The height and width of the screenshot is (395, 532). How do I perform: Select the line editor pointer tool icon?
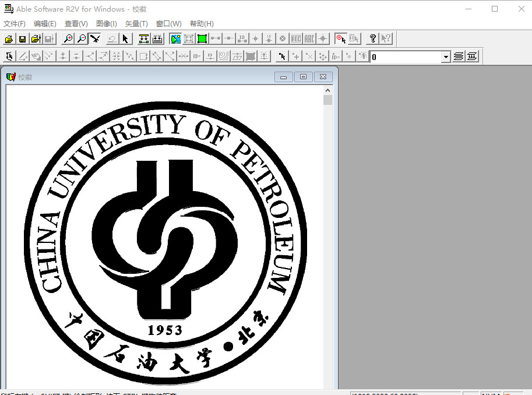click(x=9, y=57)
